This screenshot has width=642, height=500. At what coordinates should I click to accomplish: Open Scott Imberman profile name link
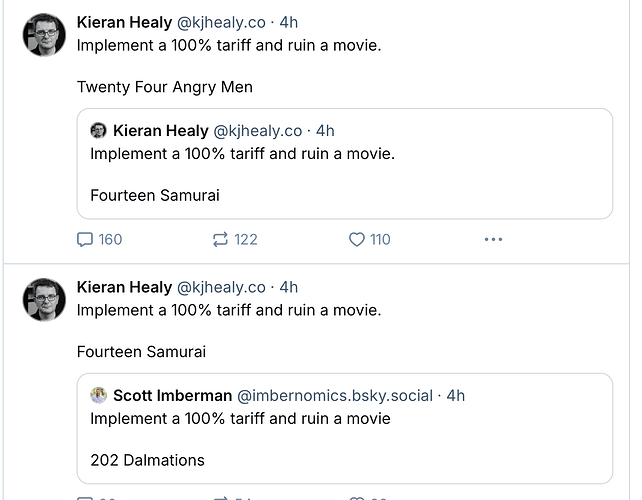[173, 396]
